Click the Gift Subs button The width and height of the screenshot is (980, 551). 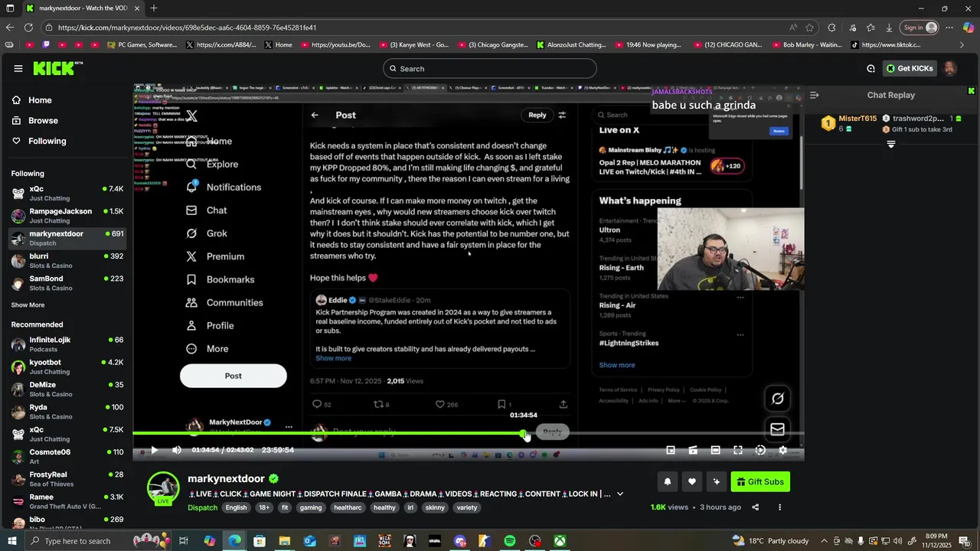pyautogui.click(x=760, y=481)
